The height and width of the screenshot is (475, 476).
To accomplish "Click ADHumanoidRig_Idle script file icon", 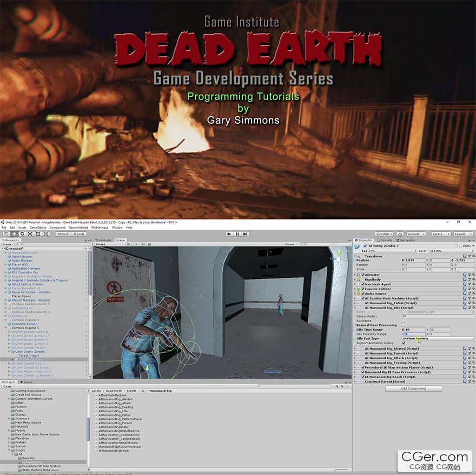I will tap(96, 411).
